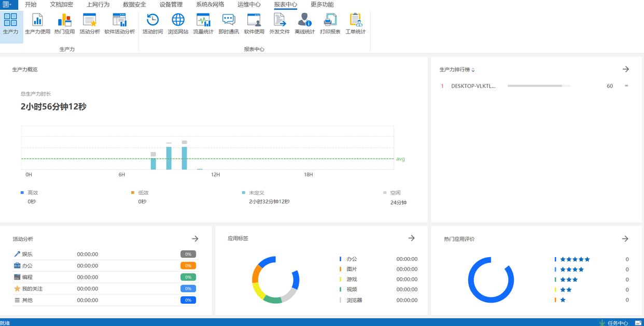The image size is (644, 326).
Task: Click the 离线统计 user icon
Action: 305,24
